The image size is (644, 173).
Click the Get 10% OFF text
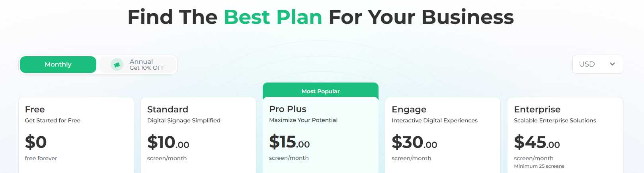coord(147,68)
